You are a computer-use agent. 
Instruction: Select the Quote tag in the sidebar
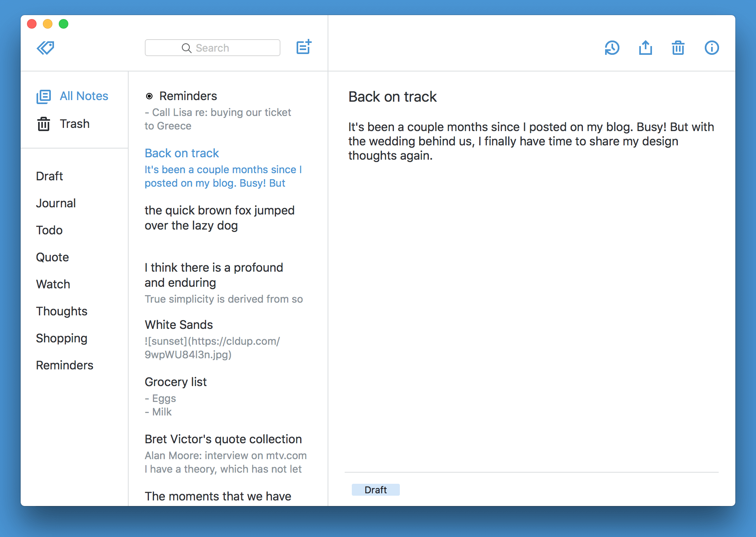(x=52, y=257)
